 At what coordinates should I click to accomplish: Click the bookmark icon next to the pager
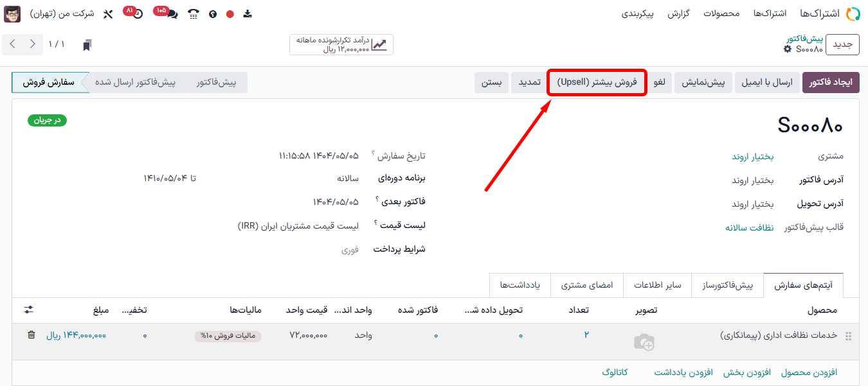point(87,44)
